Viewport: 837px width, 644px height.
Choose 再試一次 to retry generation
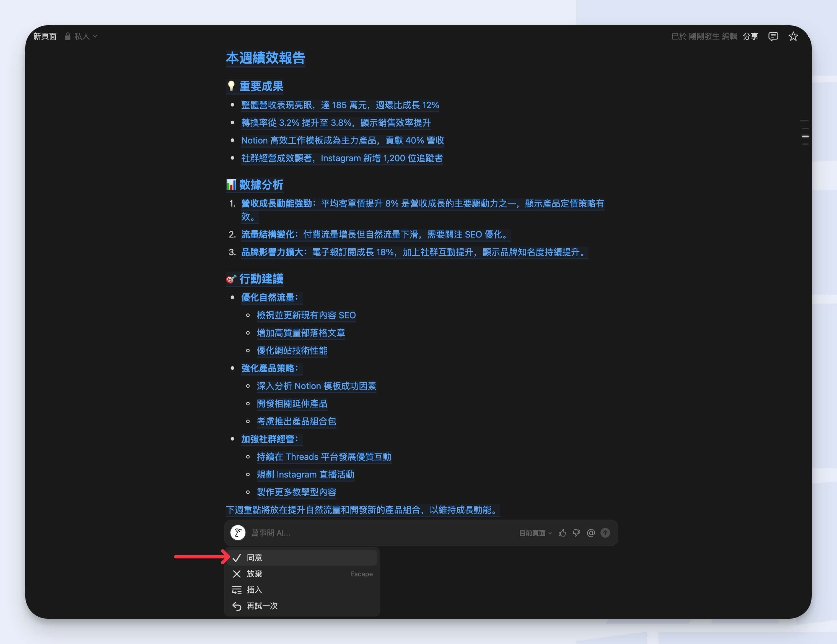302,606
